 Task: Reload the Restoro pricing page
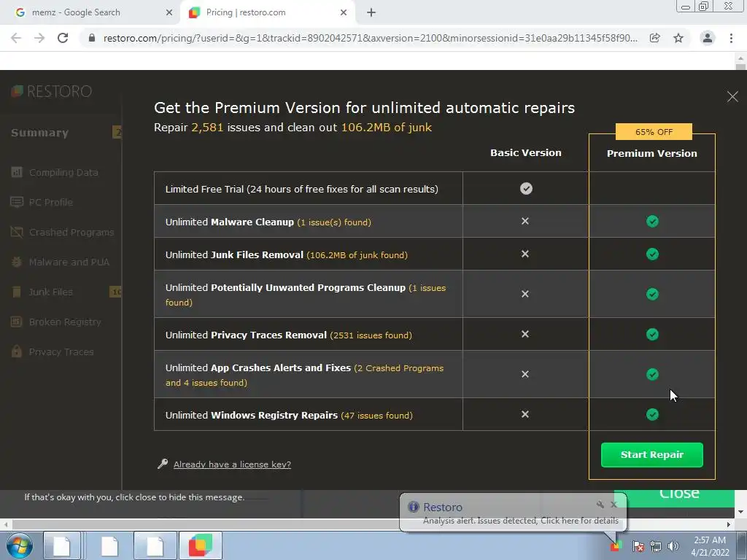click(63, 38)
